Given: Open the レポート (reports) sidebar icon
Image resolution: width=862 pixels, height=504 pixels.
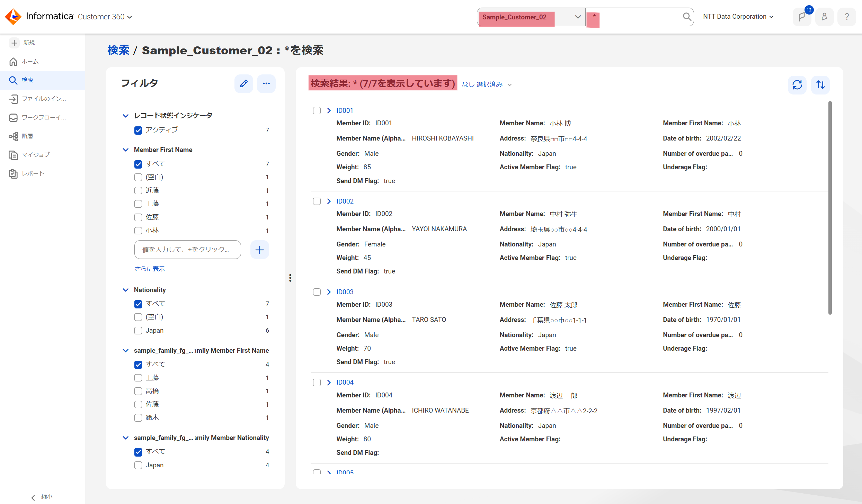Looking at the screenshot, I should coord(14,173).
